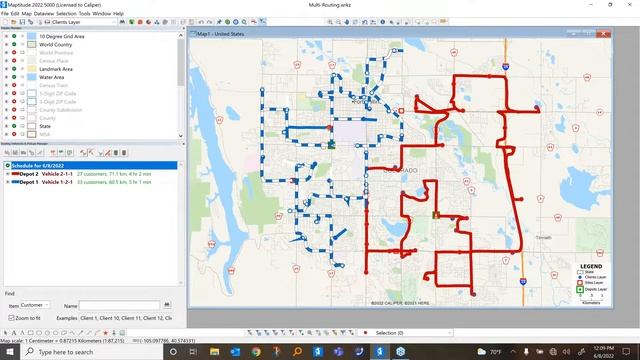640x360 pixels.
Task: Click the binoculars search button beside Name field
Action: [x=167, y=305]
